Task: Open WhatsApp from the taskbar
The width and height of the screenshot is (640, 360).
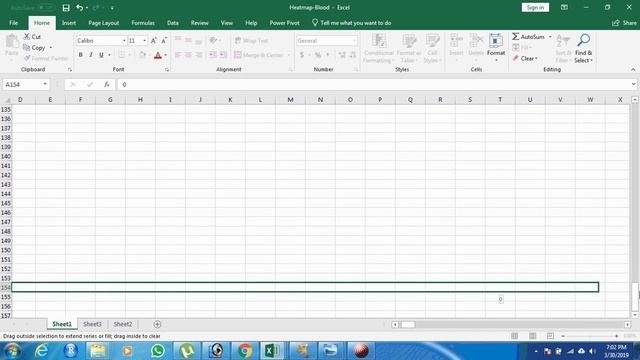Action: point(158,351)
